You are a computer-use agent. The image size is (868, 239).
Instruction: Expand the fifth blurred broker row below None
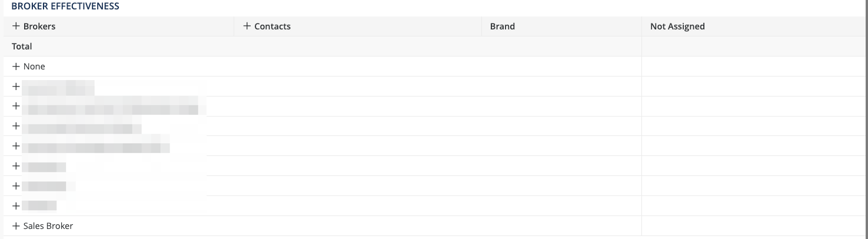[16, 166]
